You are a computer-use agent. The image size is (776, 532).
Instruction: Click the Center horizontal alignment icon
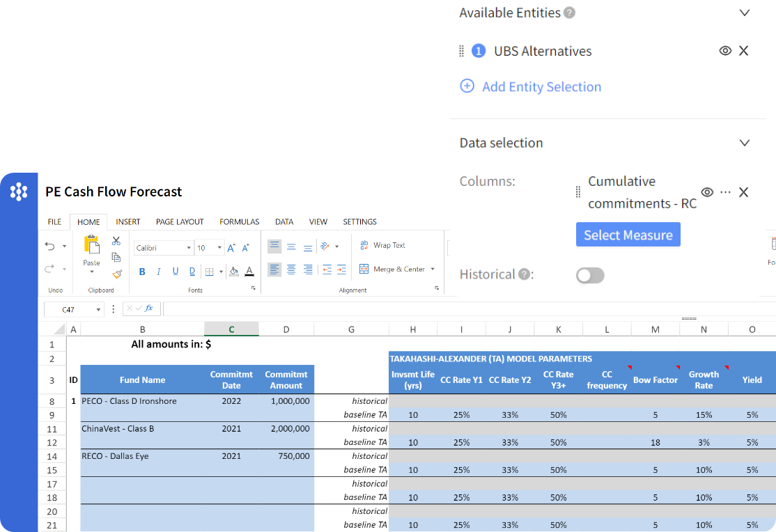[x=290, y=269]
